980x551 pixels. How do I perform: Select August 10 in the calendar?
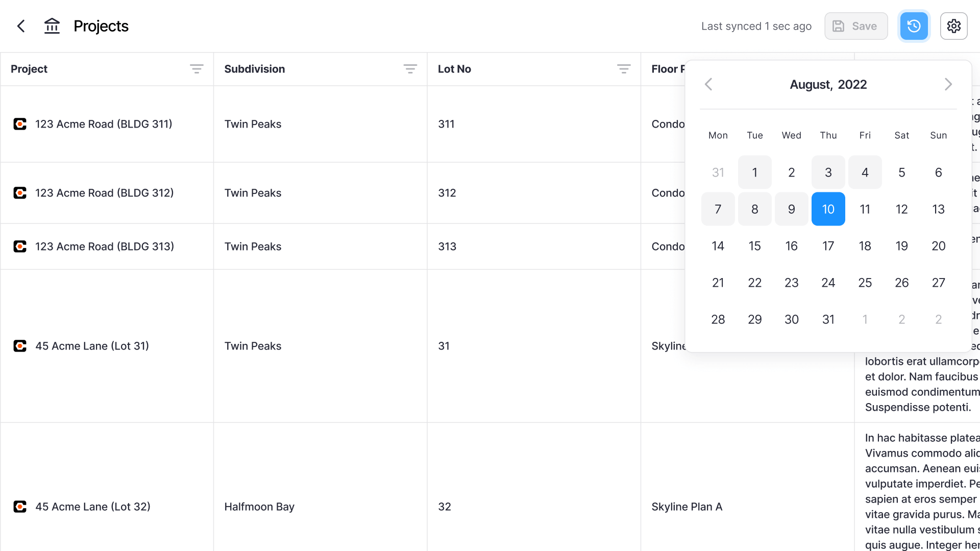[828, 209]
